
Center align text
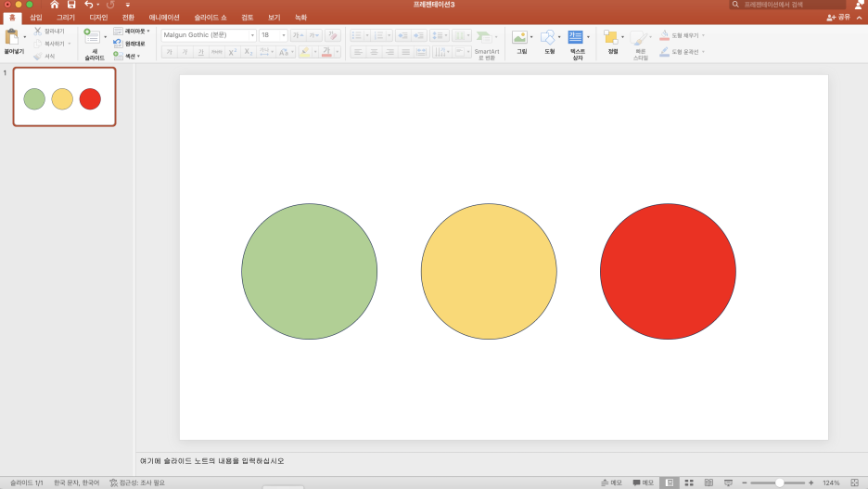coord(375,52)
